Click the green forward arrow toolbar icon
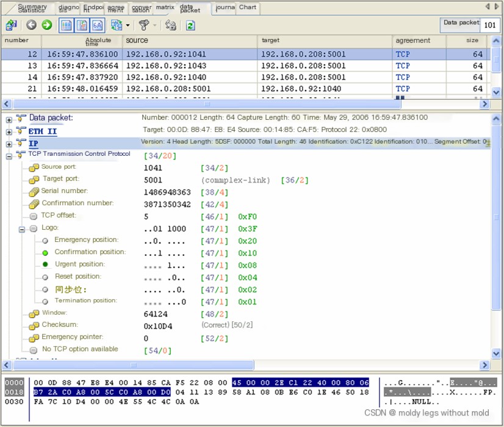 tap(47, 25)
